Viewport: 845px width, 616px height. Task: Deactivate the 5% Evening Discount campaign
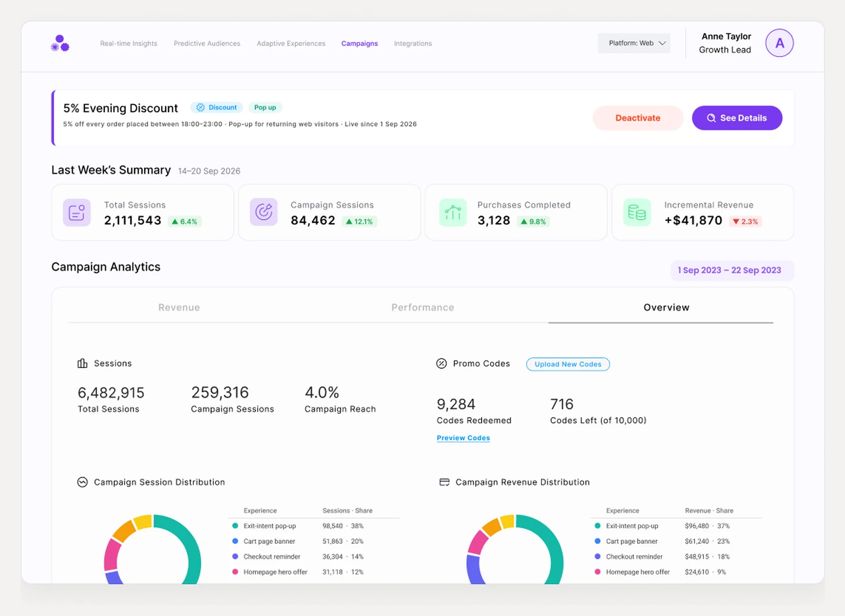tap(637, 118)
